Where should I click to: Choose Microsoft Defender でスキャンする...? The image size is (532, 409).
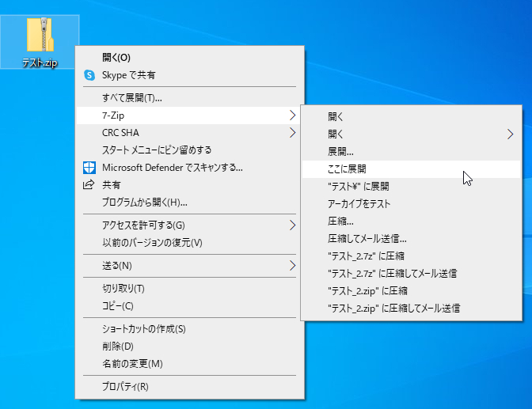(190, 168)
